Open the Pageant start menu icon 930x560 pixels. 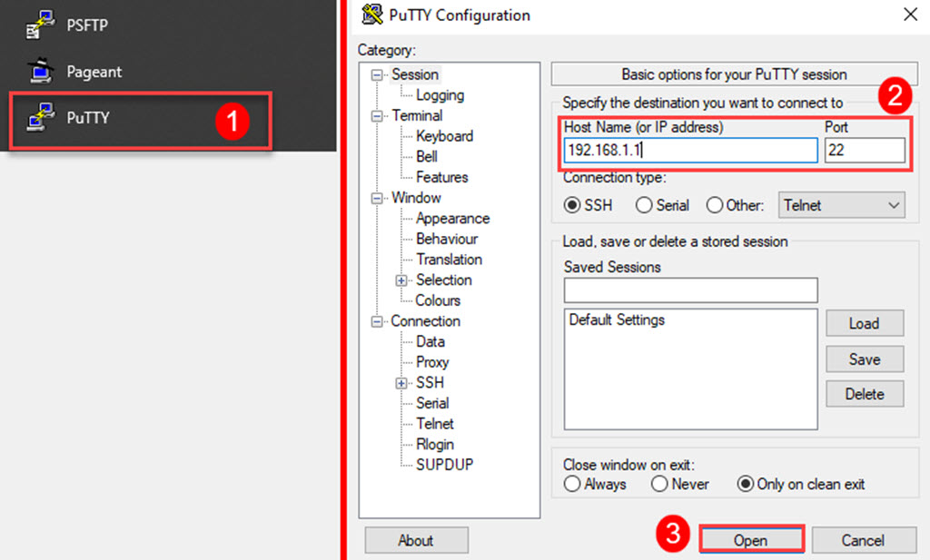coord(40,71)
